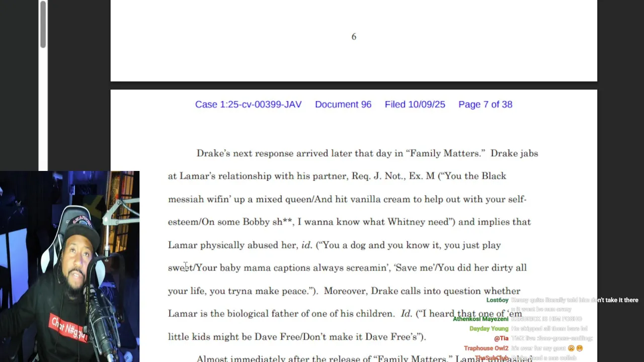Click chat username 'Dayday Young'

tap(489, 329)
